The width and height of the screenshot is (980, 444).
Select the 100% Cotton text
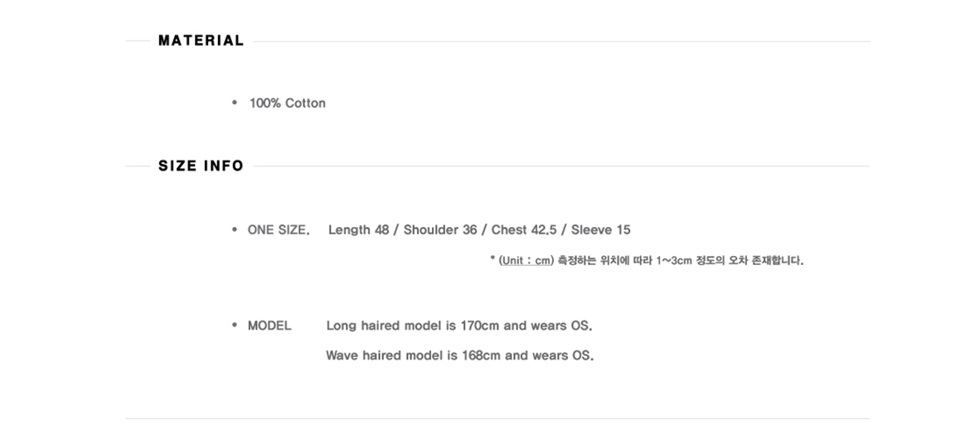tap(287, 103)
